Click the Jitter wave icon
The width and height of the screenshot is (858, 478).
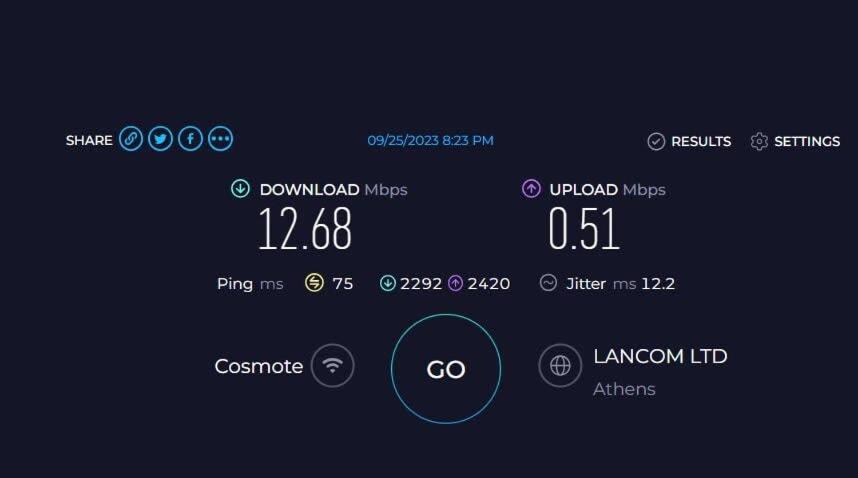(548, 283)
